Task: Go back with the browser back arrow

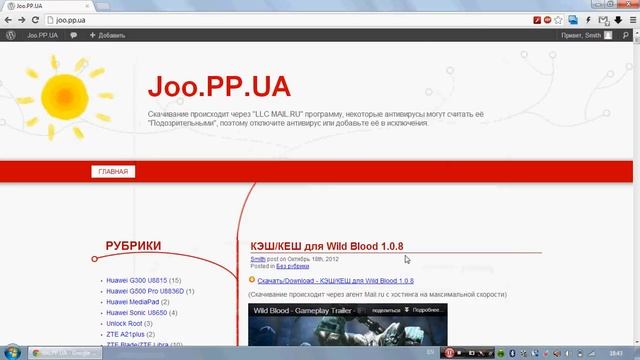Action: click(x=8, y=20)
